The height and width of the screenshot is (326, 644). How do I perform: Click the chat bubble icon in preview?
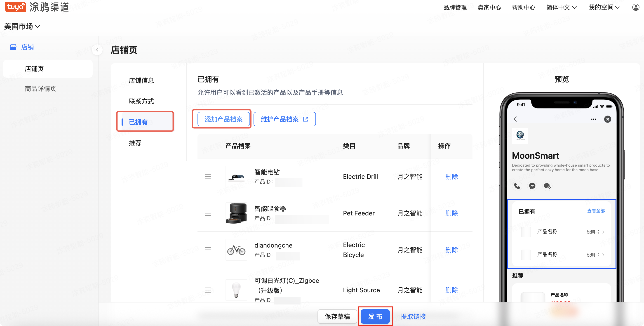point(547,186)
